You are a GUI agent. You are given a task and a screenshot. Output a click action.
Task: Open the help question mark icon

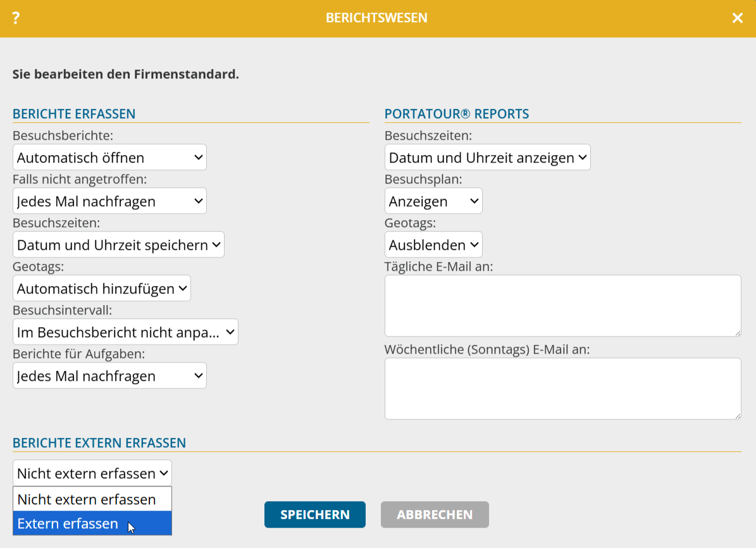click(16, 18)
